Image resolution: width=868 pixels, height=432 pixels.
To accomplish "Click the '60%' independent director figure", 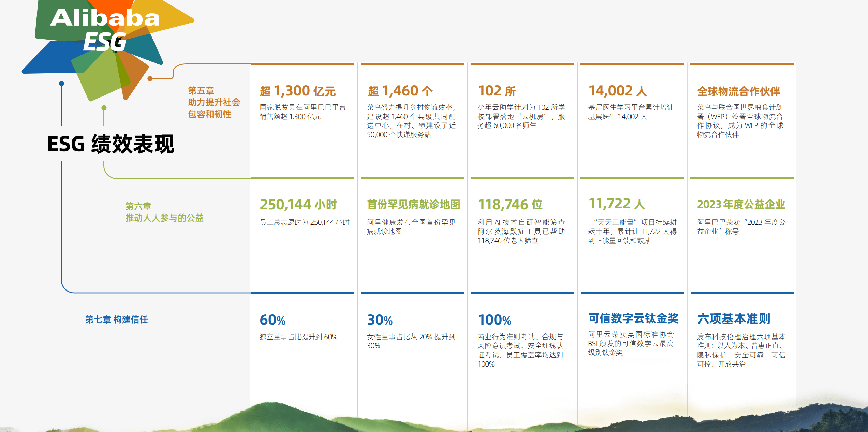I will point(273,320).
